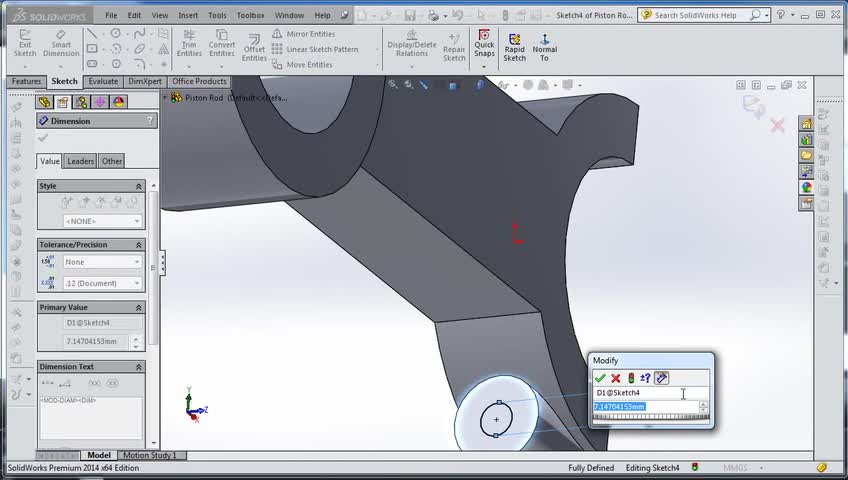The width and height of the screenshot is (848, 480).
Task: Click the Modify value field 7.14704153mm
Action: point(646,406)
